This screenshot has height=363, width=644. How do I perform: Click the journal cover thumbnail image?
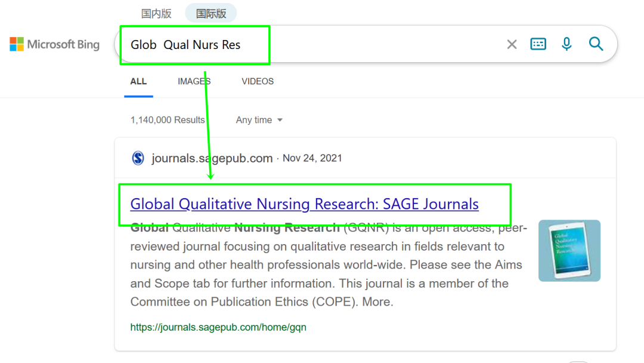569,251
